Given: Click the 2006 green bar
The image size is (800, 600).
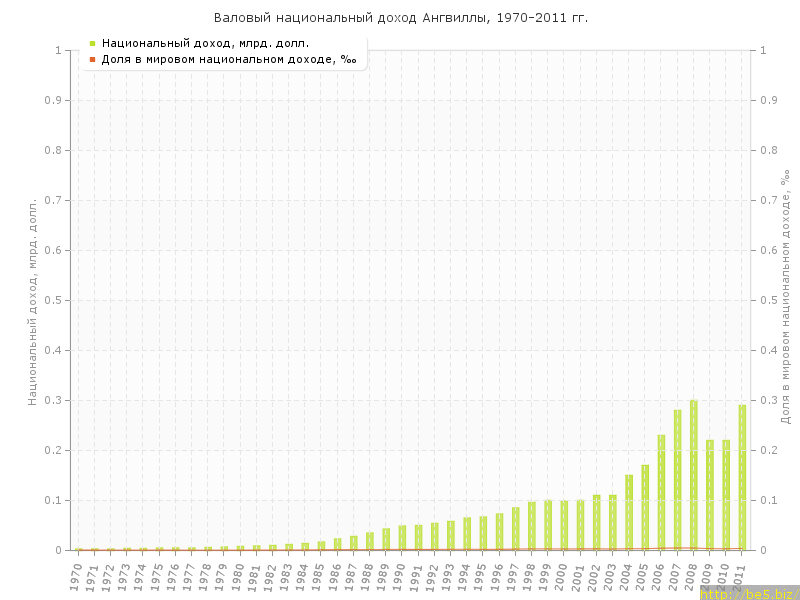Looking at the screenshot, I should point(661,492).
